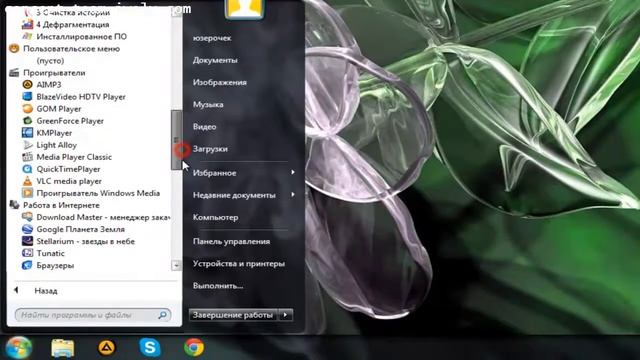Launch Проигрыватель Windows Media
This screenshot has width=640, height=360.
click(x=98, y=193)
